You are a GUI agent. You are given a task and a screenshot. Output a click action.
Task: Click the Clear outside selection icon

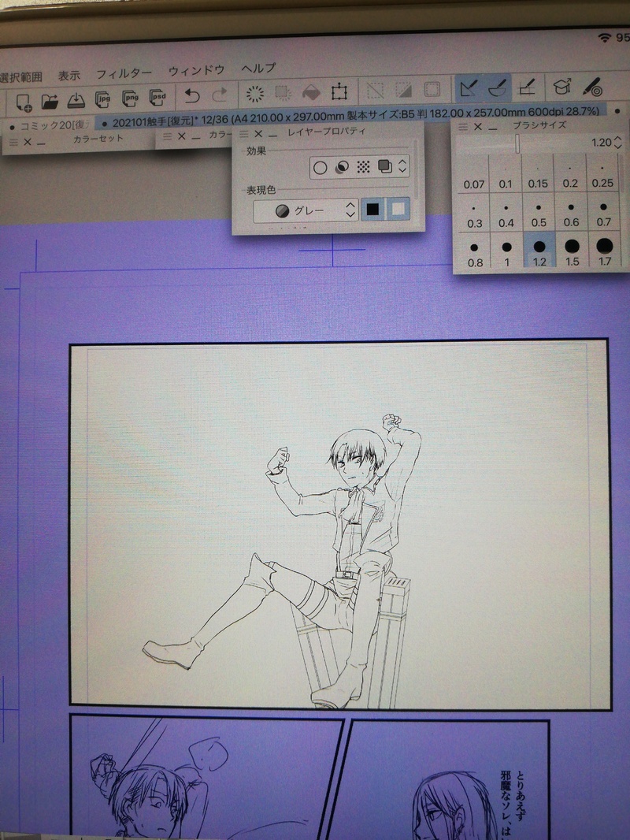tap(283, 93)
